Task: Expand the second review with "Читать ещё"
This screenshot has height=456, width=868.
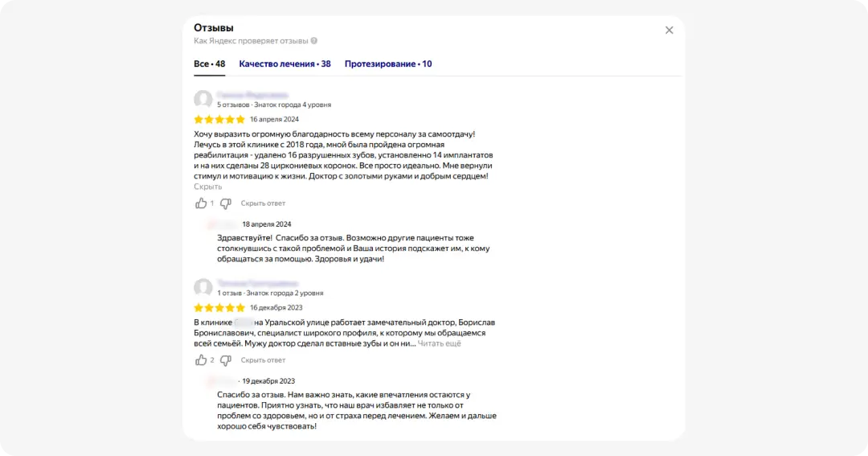Action: 439,343
